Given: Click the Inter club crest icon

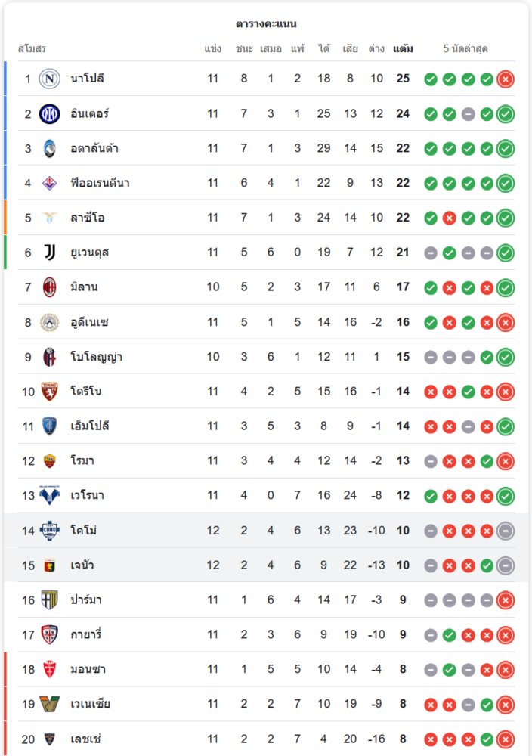Looking at the screenshot, I should click(49, 113).
